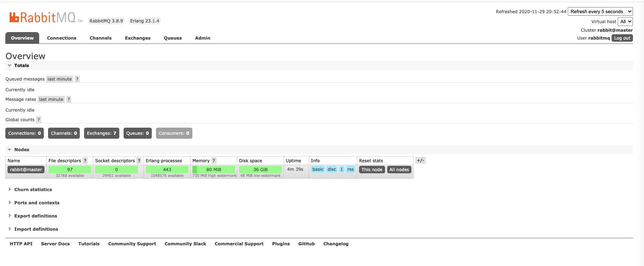The width and height of the screenshot is (644, 266).
Task: Open Tutorials footer link
Action: tap(89, 244)
